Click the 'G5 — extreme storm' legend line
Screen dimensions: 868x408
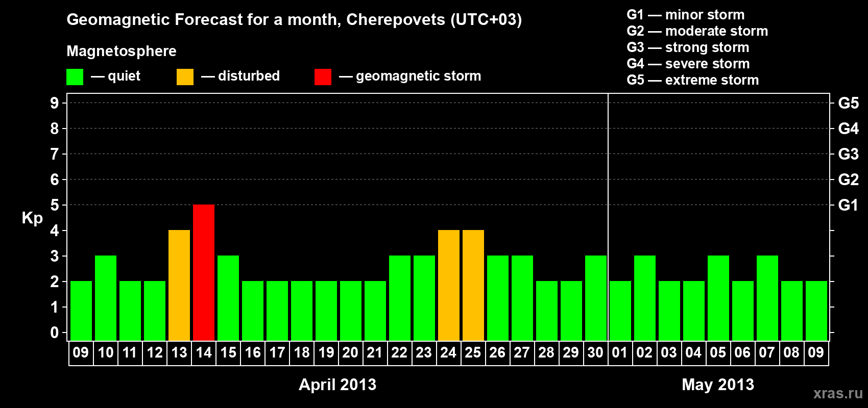pyautogui.click(x=693, y=80)
